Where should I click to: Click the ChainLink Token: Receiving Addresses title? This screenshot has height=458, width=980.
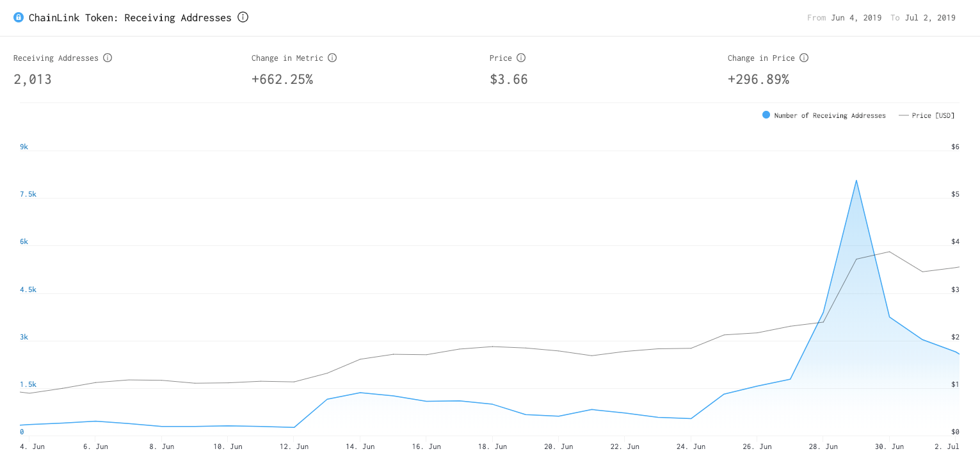click(x=130, y=18)
